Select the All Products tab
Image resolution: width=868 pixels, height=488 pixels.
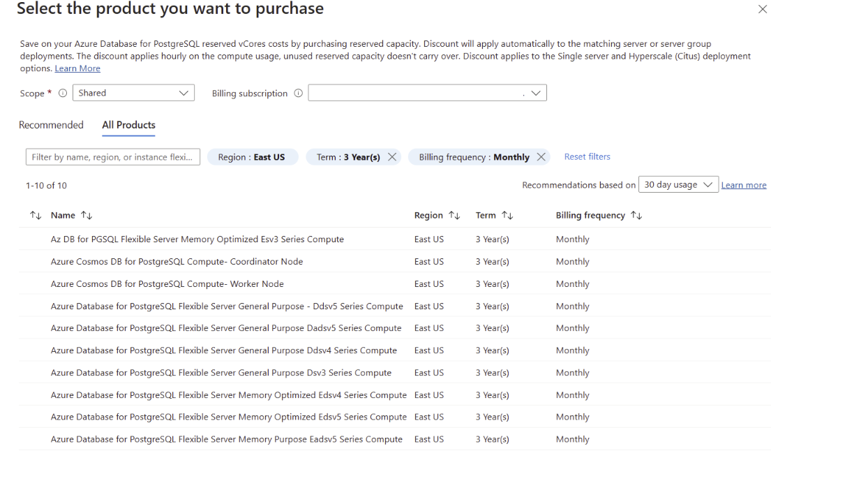pyautogui.click(x=128, y=125)
